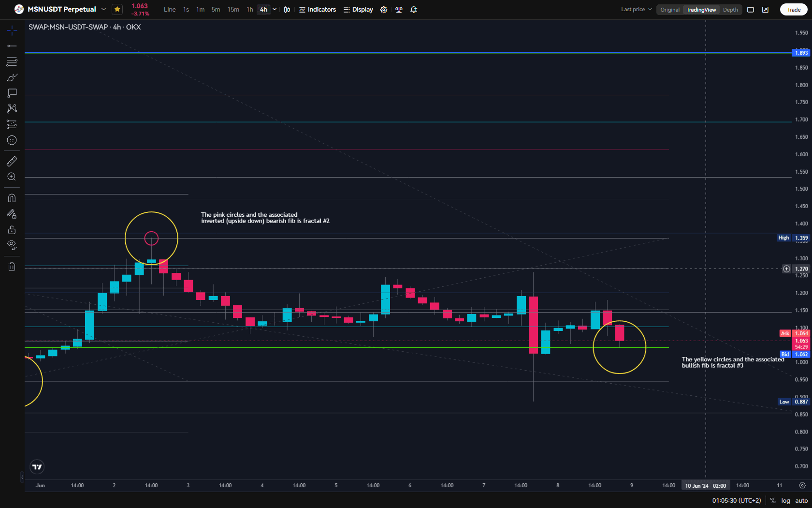812x508 pixels.
Task: Collapse the drawing toolbar arrow
Action: 22,477
